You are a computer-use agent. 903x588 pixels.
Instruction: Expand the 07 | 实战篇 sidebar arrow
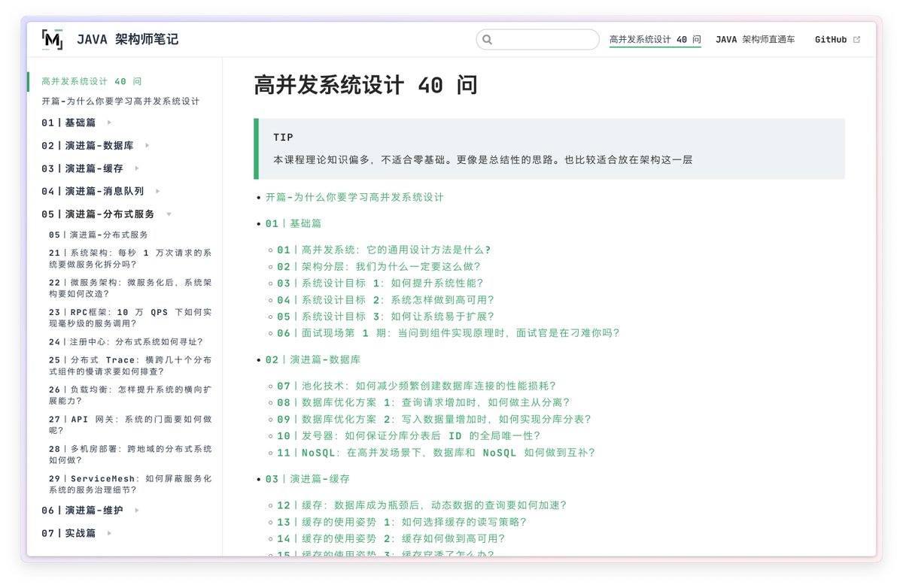click(x=109, y=533)
